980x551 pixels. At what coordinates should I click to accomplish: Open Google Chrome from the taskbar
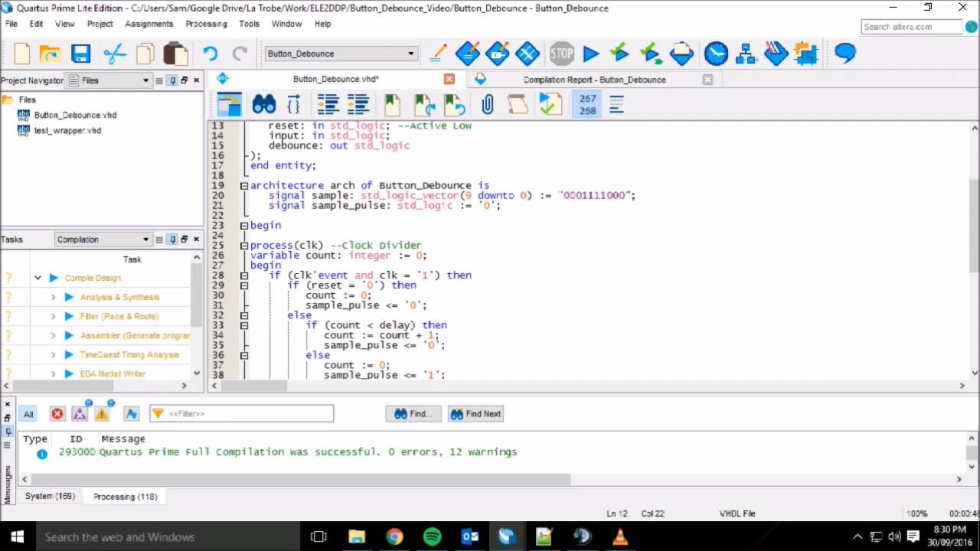tap(394, 536)
